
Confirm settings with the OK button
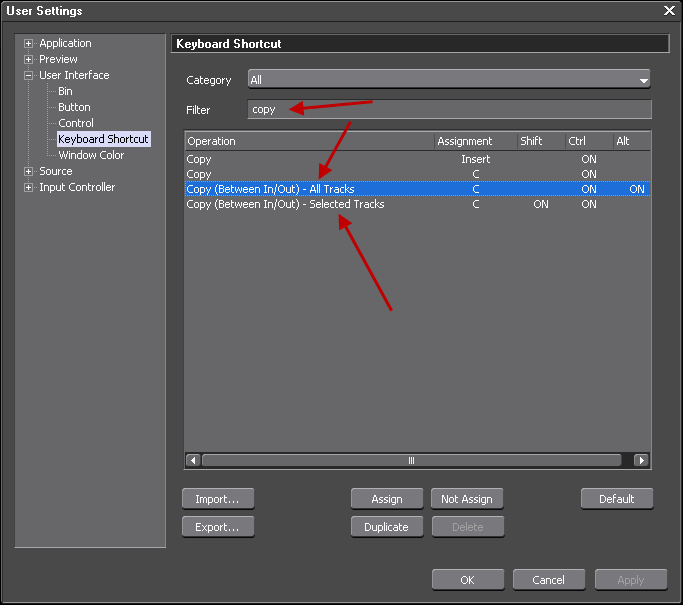tap(468, 580)
